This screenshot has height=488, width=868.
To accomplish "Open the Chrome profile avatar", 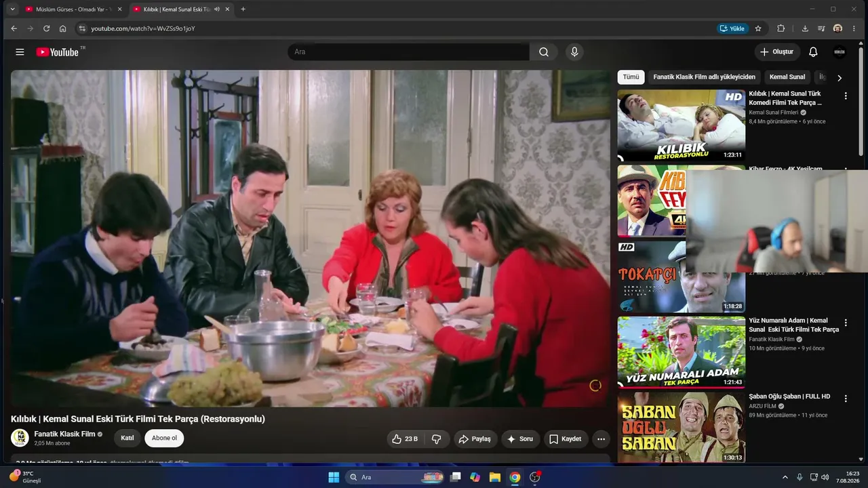I will (x=837, y=28).
